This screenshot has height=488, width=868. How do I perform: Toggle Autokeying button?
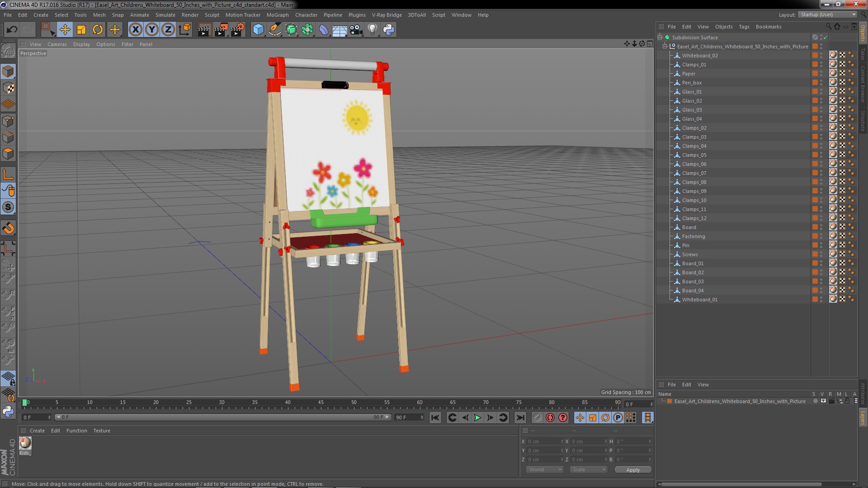coord(550,418)
